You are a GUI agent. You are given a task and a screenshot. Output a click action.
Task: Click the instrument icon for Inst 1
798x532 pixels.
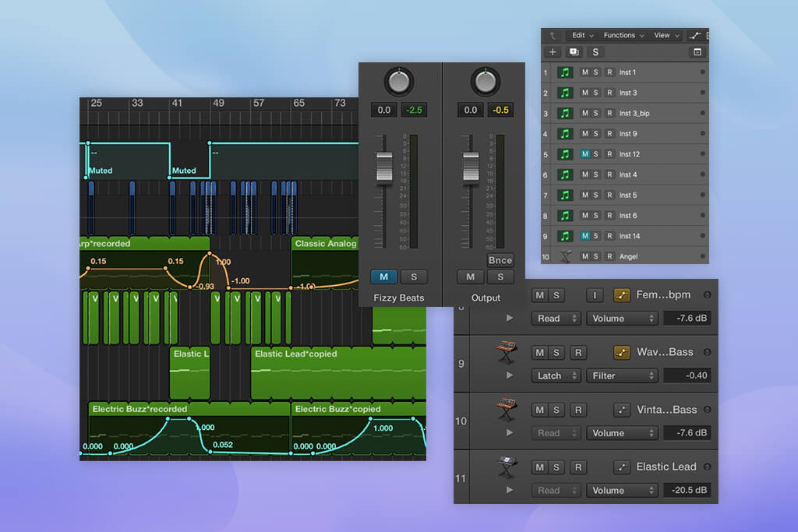point(565,72)
